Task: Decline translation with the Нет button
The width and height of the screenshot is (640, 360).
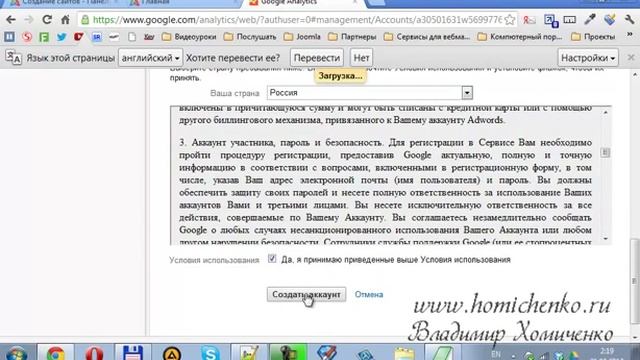Action: coord(361,58)
